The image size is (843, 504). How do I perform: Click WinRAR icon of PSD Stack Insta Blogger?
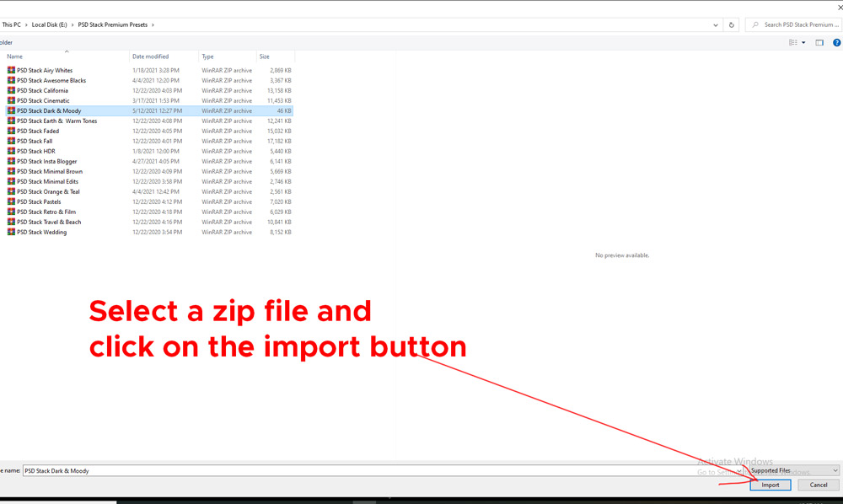pyautogui.click(x=11, y=161)
